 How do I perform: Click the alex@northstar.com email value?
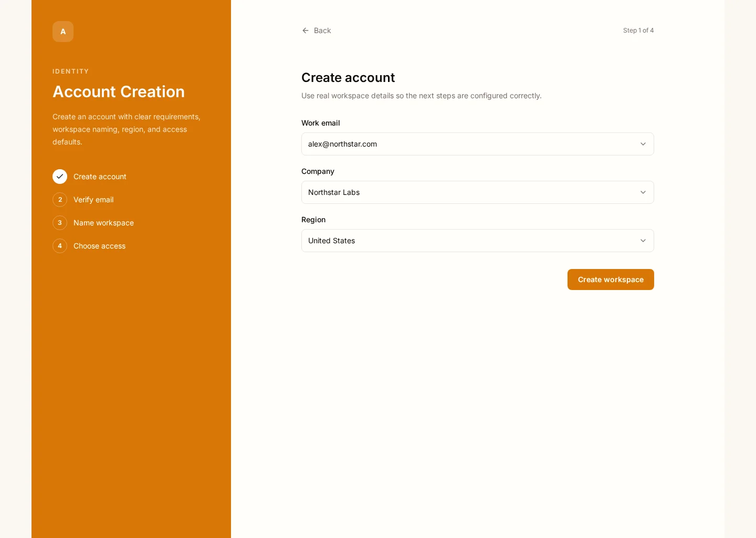[x=342, y=144]
